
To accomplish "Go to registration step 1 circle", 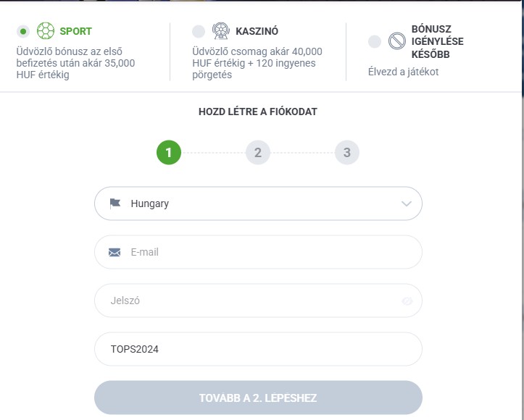I will (x=168, y=153).
